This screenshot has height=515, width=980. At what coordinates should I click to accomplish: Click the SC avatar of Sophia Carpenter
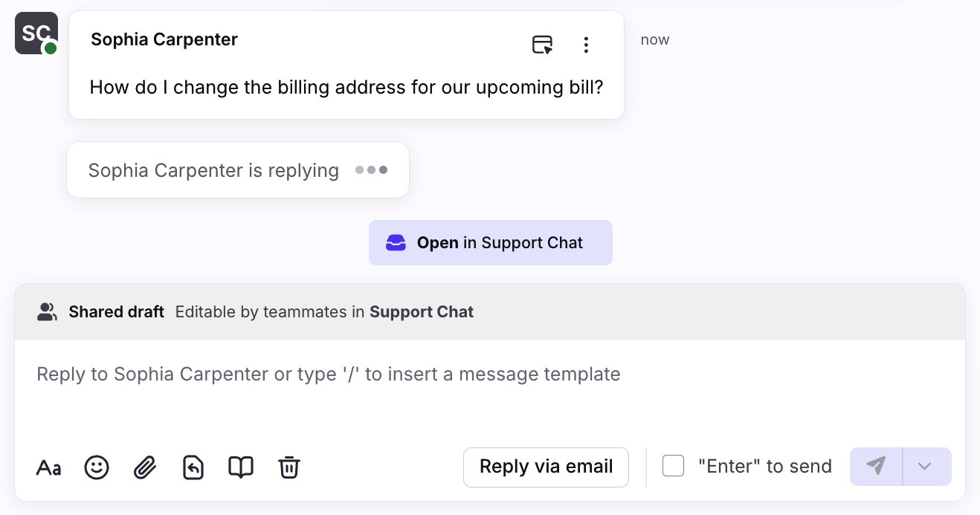[x=36, y=33]
